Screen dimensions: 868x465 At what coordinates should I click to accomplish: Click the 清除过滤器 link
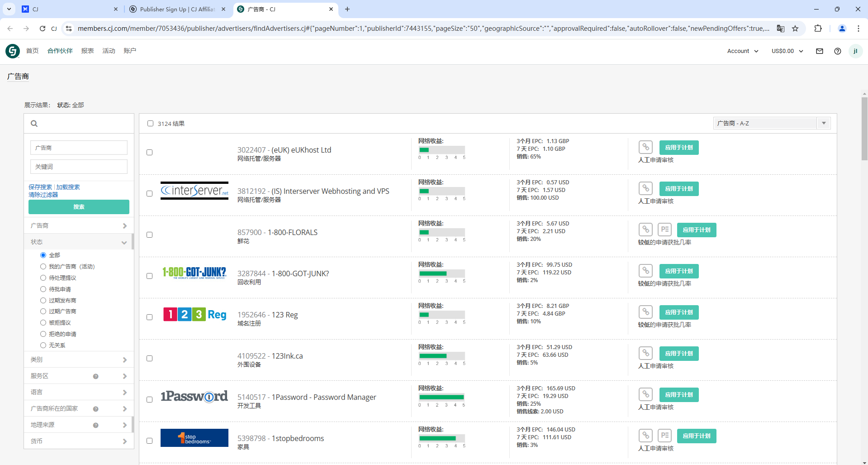[43, 195]
